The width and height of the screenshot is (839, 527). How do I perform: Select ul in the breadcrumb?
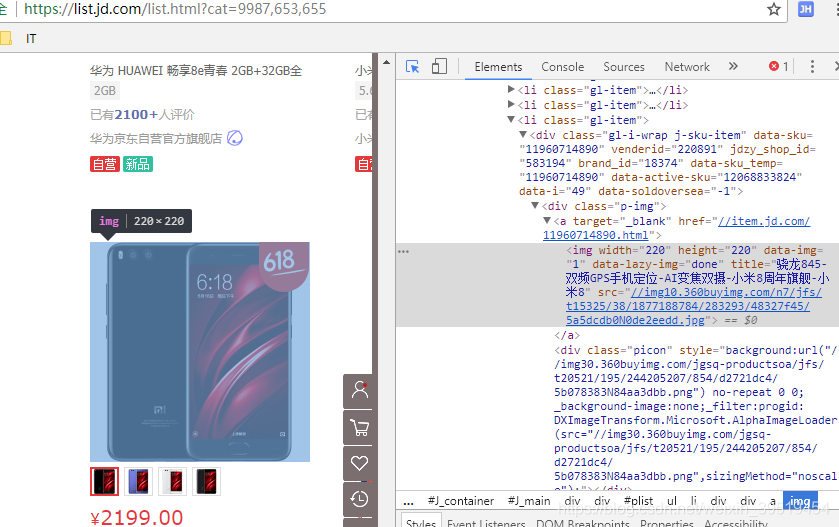point(672,501)
